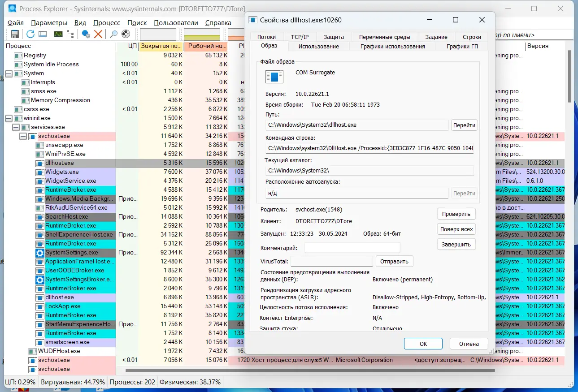This screenshot has height=392, width=578.
Task: Open the Процесс menu
Action: [107, 23]
